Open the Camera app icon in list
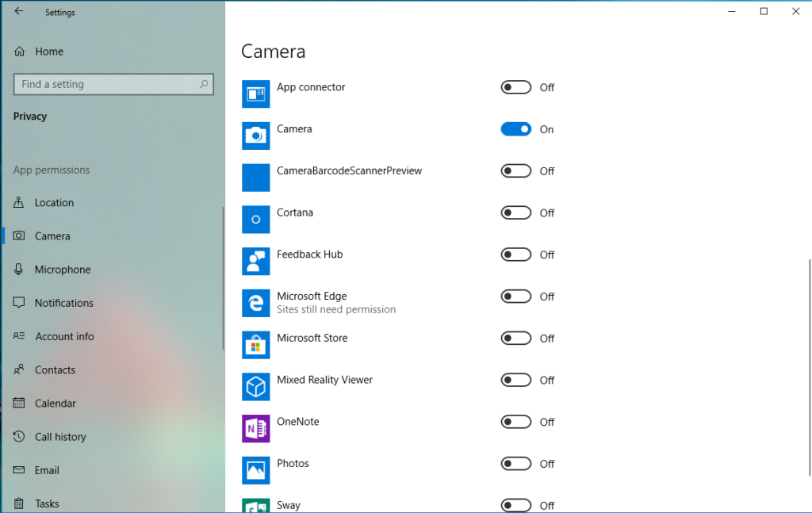This screenshot has width=812, height=513. tap(255, 135)
